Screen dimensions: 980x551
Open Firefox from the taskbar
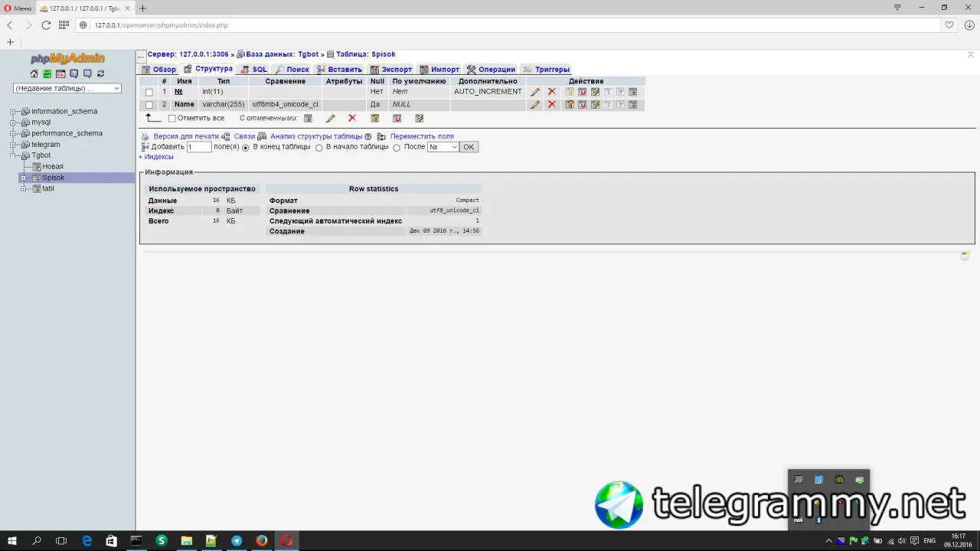click(x=262, y=541)
